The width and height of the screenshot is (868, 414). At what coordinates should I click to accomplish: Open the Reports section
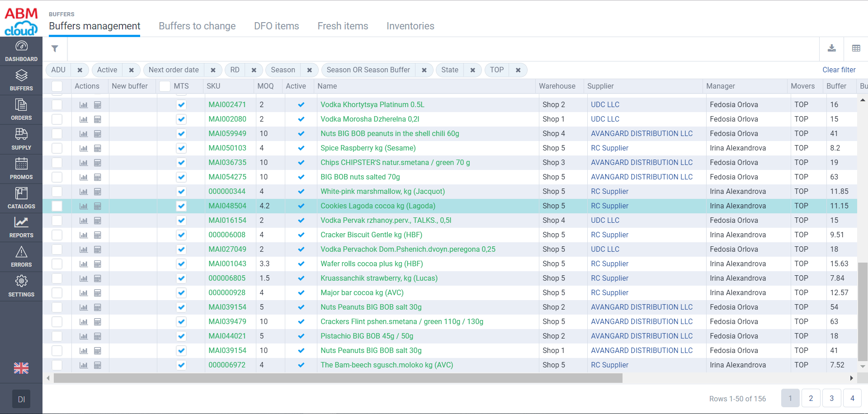click(21, 227)
